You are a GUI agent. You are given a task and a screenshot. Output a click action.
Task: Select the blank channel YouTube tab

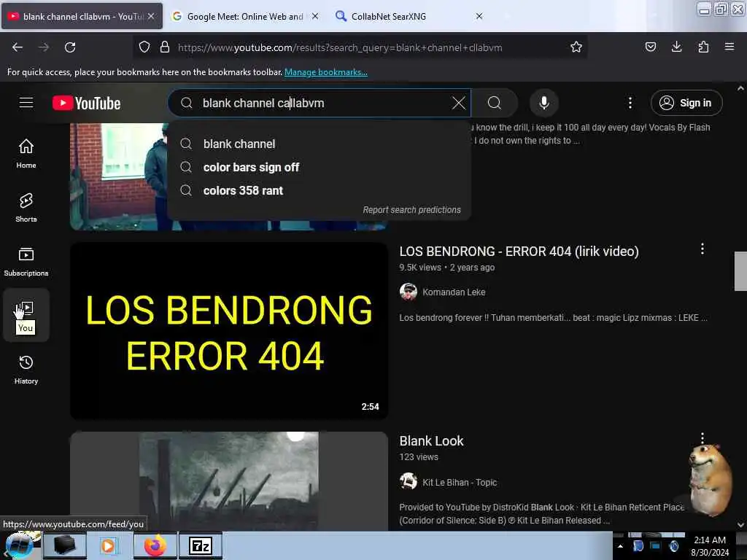tap(81, 16)
